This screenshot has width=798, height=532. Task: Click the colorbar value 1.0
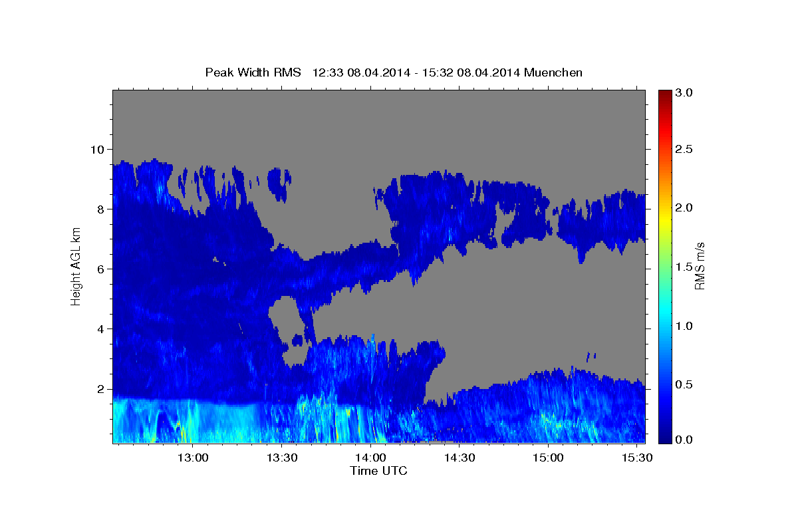(684, 326)
